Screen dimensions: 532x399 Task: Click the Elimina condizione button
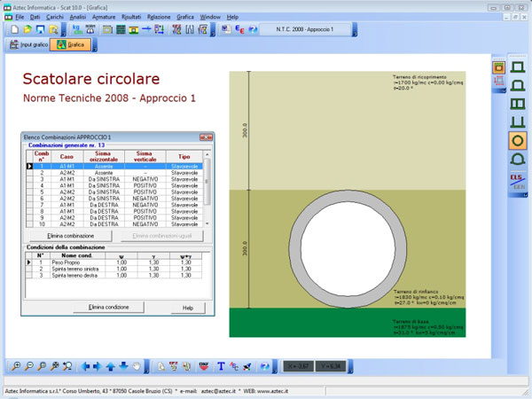(x=108, y=307)
